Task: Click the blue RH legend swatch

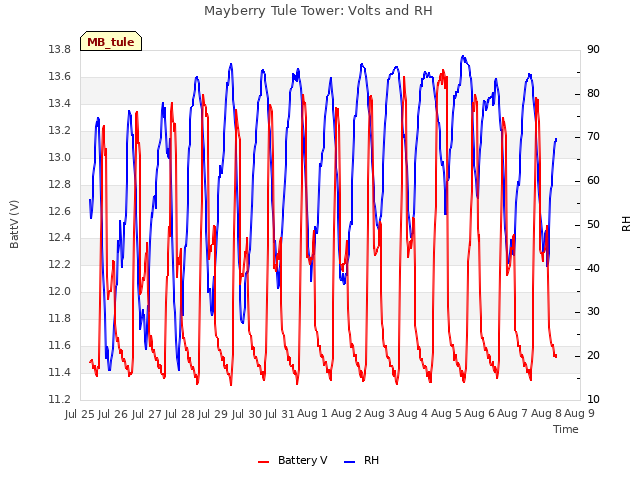Action: [x=350, y=462]
